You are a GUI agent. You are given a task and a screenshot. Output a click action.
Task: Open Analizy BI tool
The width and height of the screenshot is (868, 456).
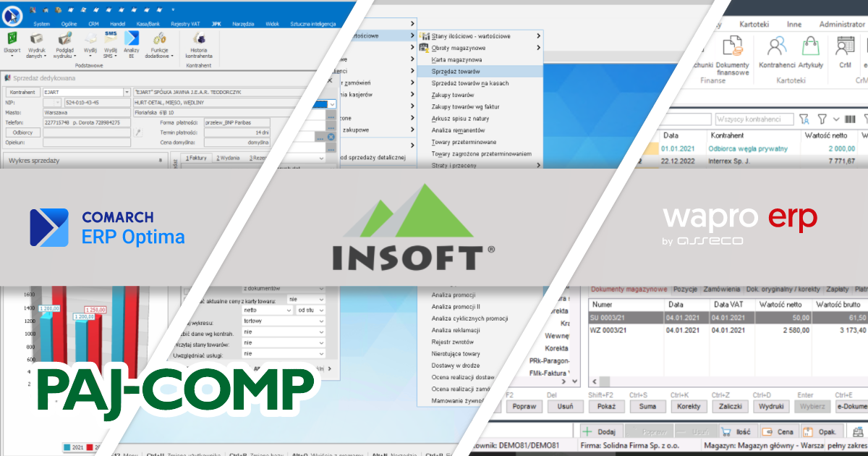coord(131,38)
